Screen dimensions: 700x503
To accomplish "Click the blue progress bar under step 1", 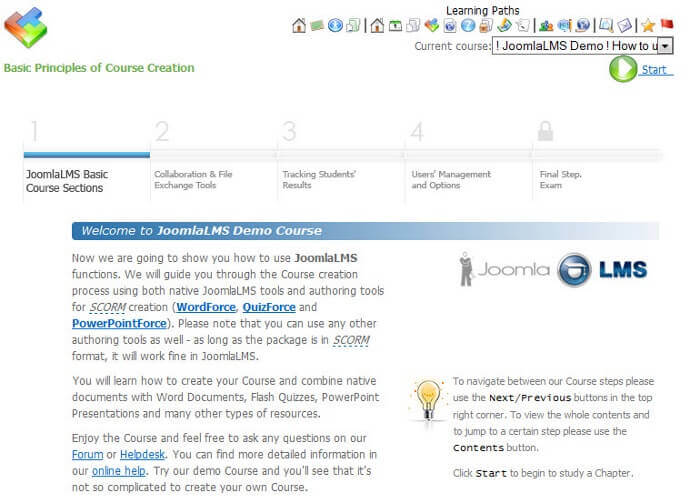I will [x=87, y=155].
